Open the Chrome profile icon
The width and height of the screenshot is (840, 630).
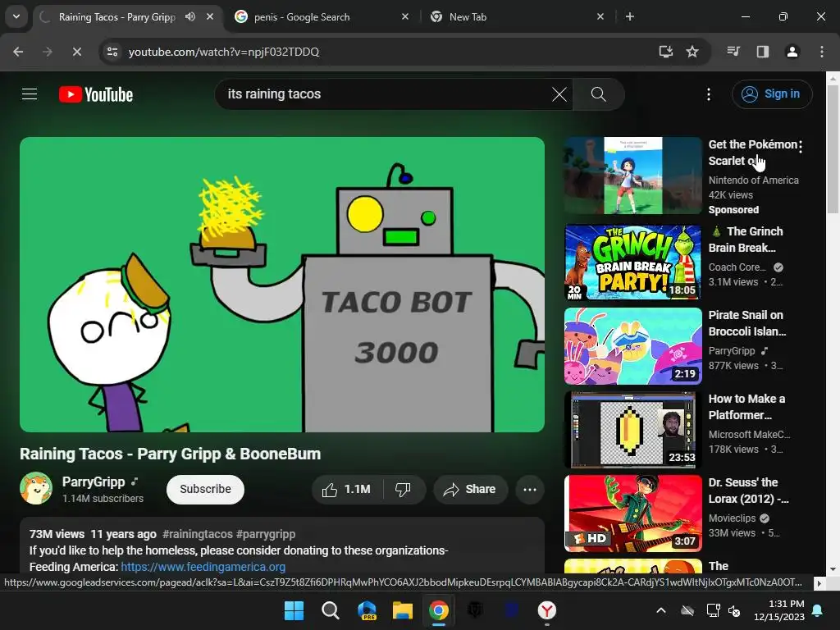792,52
